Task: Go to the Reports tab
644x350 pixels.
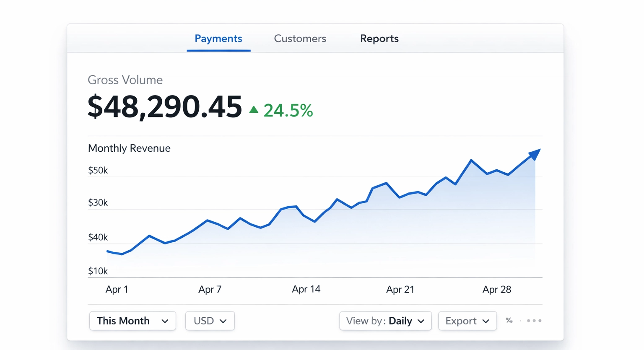Action: click(x=379, y=39)
